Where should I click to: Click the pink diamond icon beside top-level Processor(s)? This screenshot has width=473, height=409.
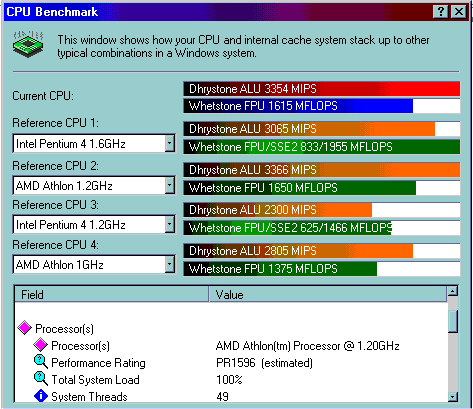[24, 328]
